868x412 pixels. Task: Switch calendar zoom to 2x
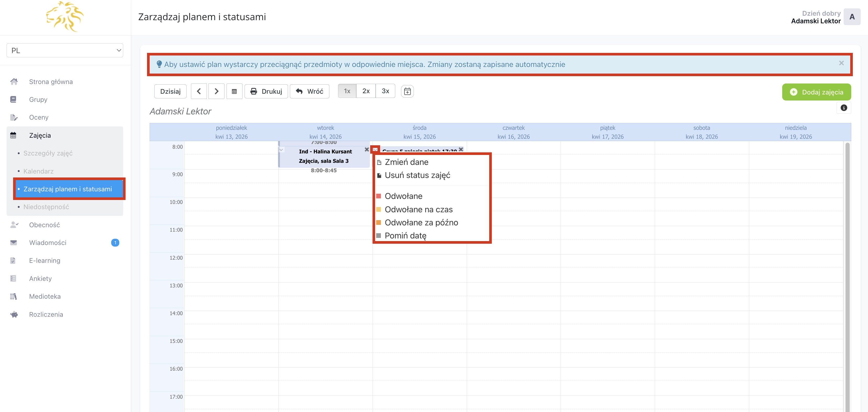tap(366, 91)
